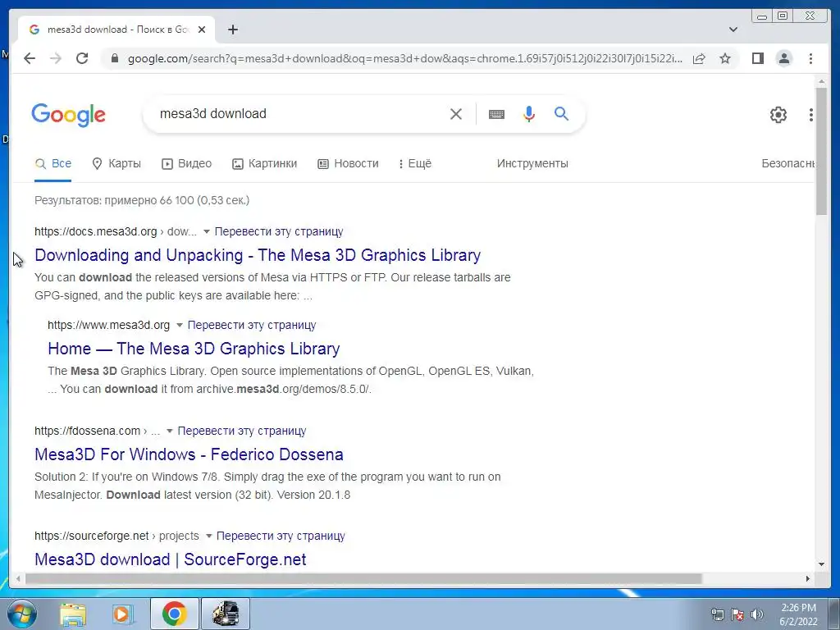Submit search with the magnifier icon
Viewport: 840px width, 630px height.
(561, 113)
